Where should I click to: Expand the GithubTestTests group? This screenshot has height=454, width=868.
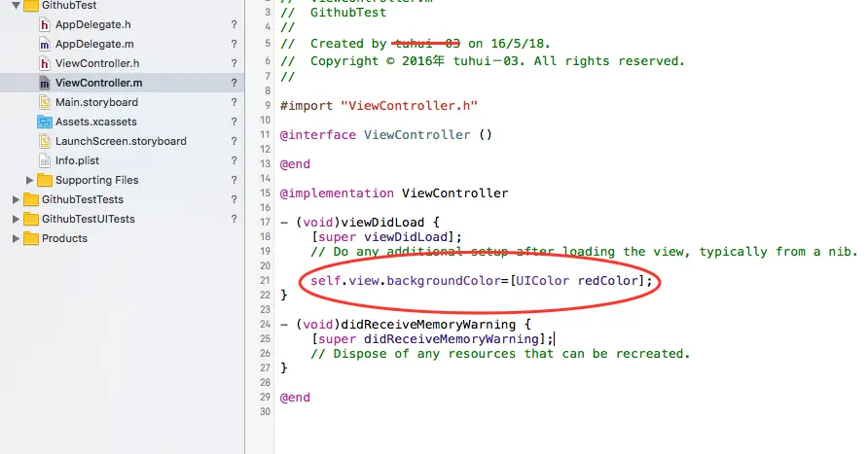coord(16,199)
